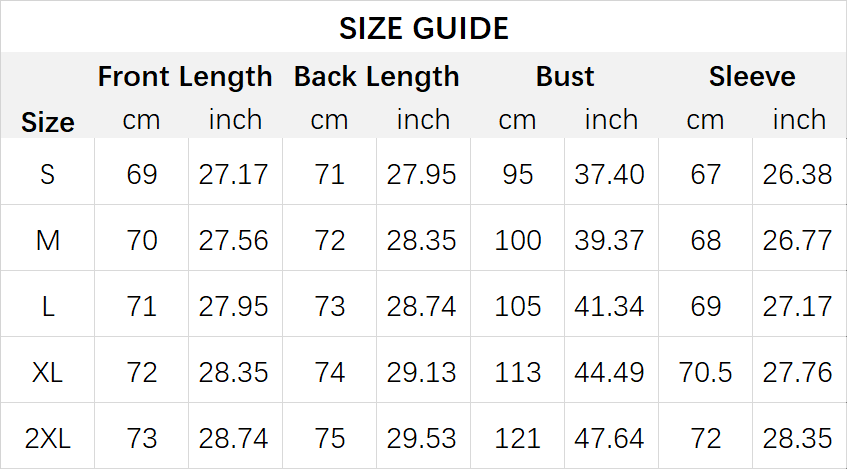Click the 28.74 back length cell for L

tap(421, 306)
